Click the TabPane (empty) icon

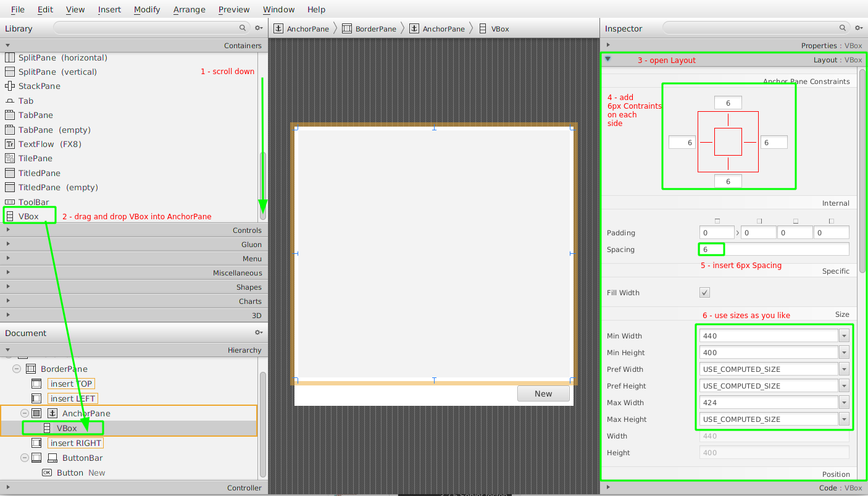pos(9,130)
